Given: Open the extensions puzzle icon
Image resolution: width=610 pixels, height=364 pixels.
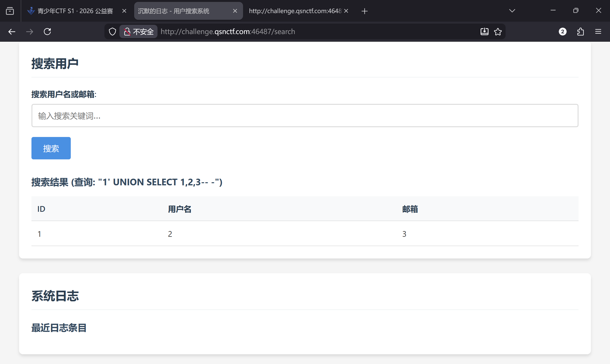Looking at the screenshot, I should click(x=580, y=32).
